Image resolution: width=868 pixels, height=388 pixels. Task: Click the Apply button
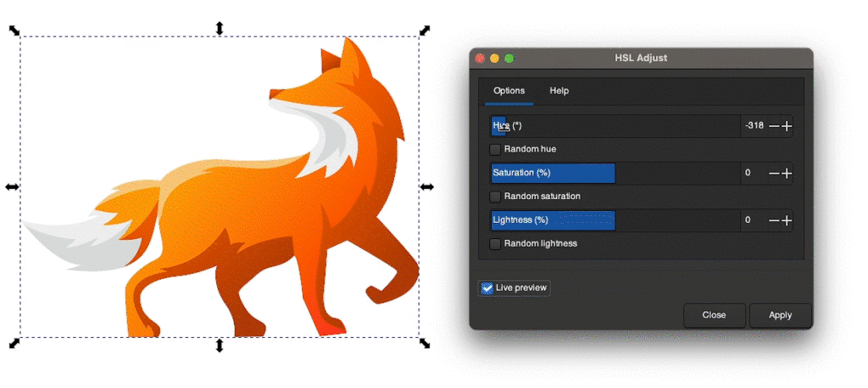780,315
